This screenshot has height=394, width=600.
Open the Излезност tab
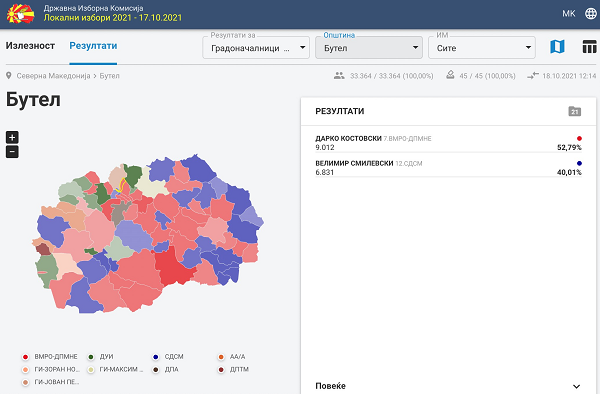pos(30,46)
